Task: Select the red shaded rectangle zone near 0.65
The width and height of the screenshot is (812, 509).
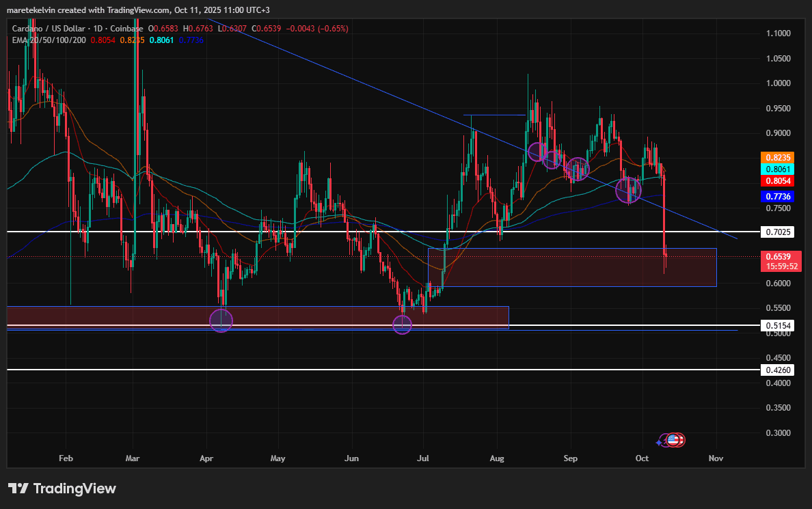Action: (572, 268)
